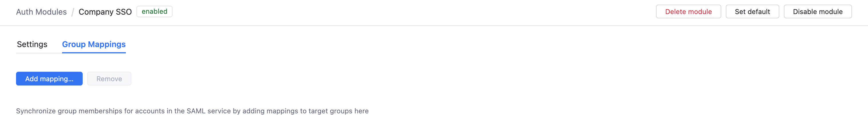Click the Auth Modules breadcrumb link
This screenshot has width=868, height=132.
[x=41, y=12]
